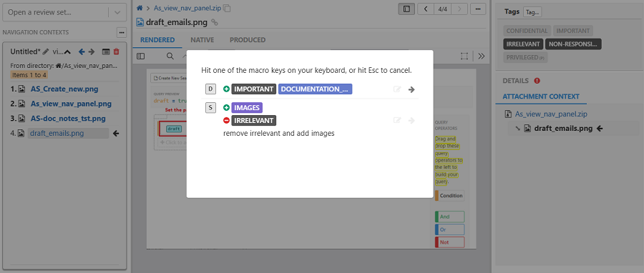
Task: Run macro S with the arrow icon
Action: tap(411, 120)
